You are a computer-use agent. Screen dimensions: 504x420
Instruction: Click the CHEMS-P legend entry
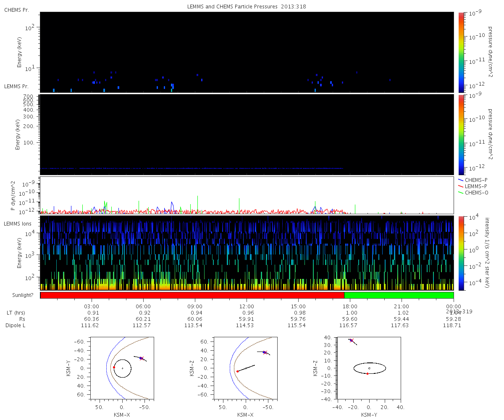click(476, 180)
